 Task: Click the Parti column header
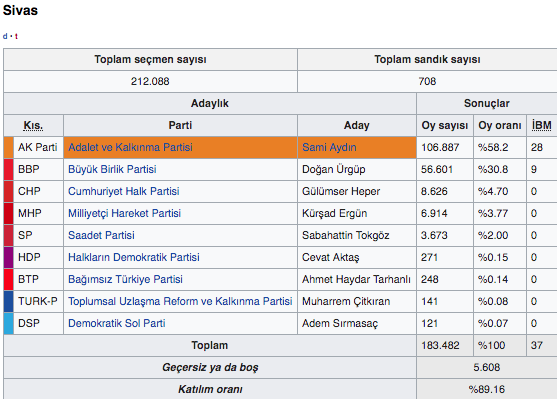[180, 125]
